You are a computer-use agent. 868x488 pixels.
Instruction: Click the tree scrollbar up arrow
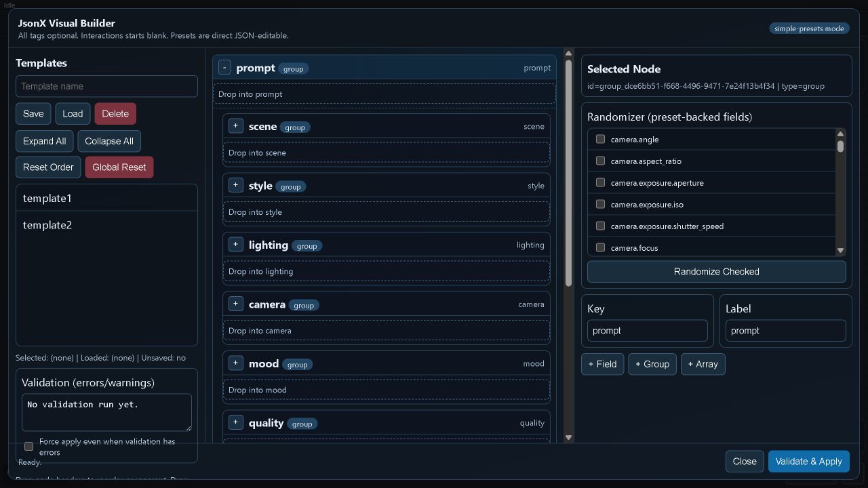(x=568, y=54)
